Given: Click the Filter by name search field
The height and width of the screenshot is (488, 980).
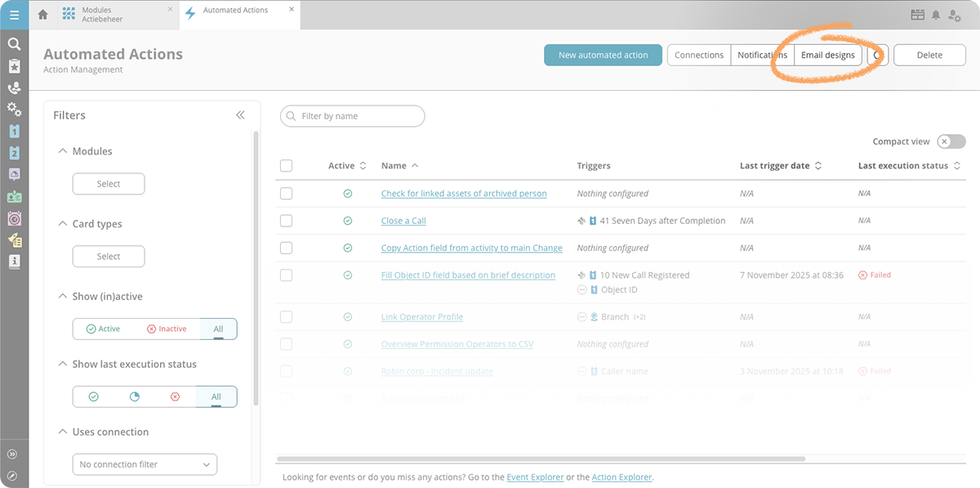Looking at the screenshot, I should pos(353,116).
